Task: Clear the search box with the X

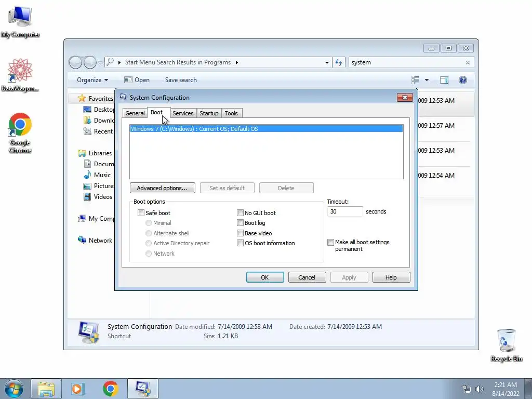Action: click(x=468, y=63)
